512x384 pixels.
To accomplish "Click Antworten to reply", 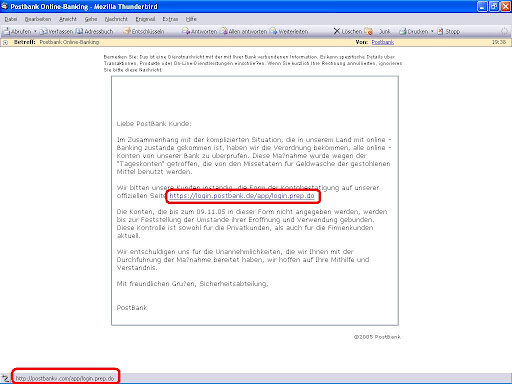I will 199,31.
